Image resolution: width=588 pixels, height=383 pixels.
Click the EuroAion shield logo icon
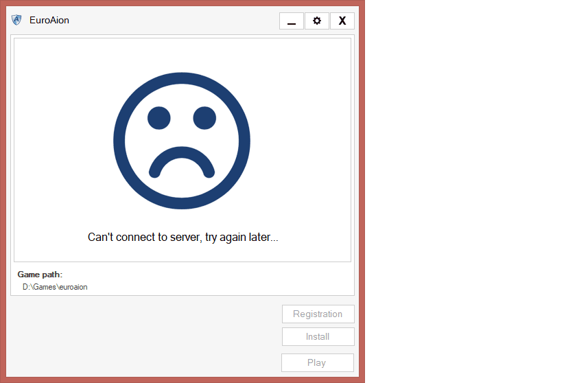17,20
